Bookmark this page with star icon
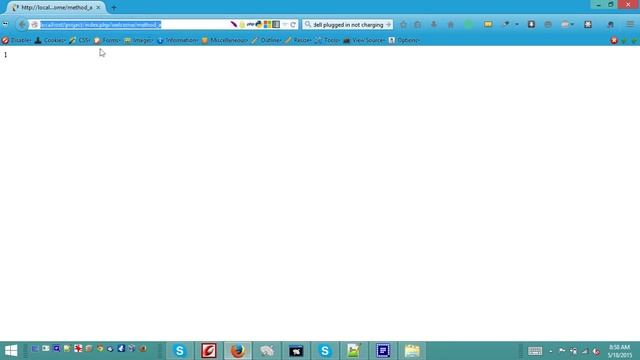The width and height of the screenshot is (640, 360). click(404, 24)
